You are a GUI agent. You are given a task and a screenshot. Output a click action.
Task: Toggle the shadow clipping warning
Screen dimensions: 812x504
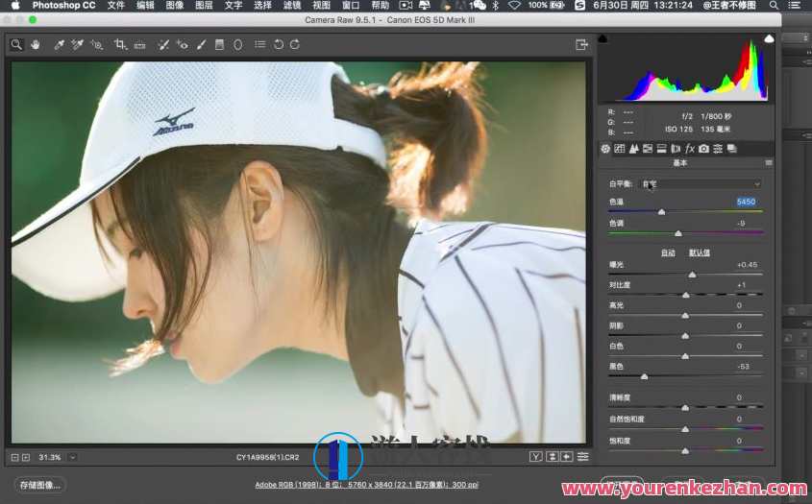603,38
